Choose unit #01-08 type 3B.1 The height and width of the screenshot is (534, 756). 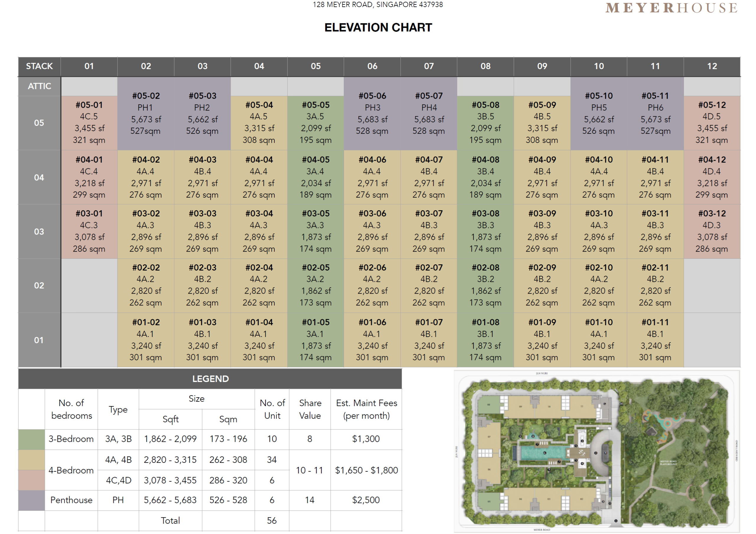tap(485, 340)
